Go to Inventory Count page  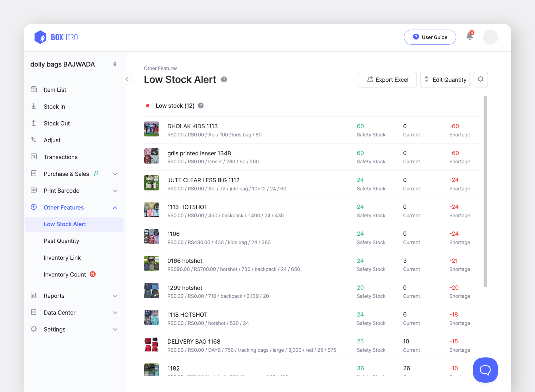pyautogui.click(x=65, y=275)
